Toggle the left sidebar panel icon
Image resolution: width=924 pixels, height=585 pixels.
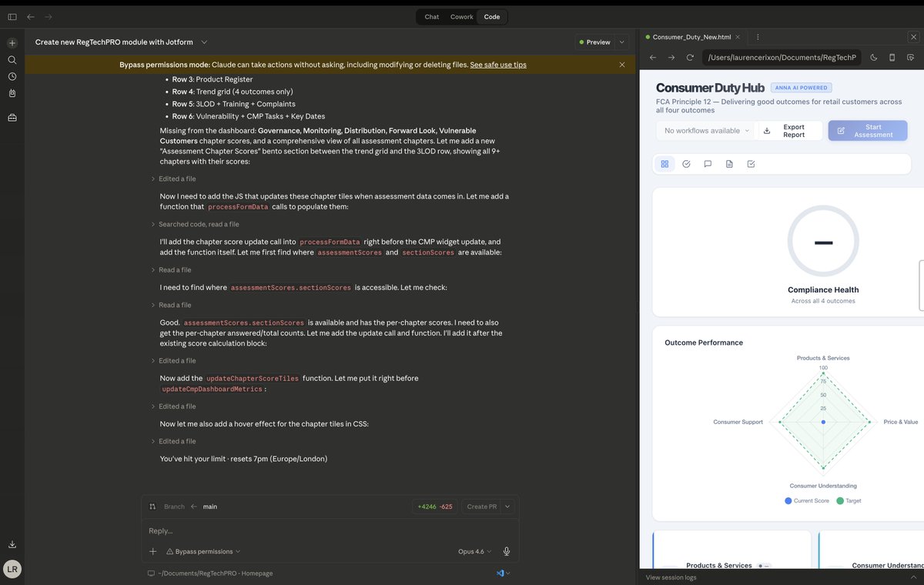tap(12, 16)
